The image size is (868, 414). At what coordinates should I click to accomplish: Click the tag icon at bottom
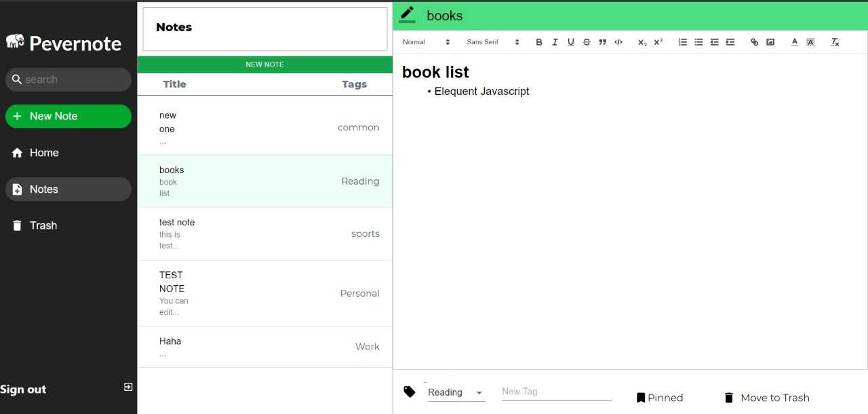[x=410, y=392]
